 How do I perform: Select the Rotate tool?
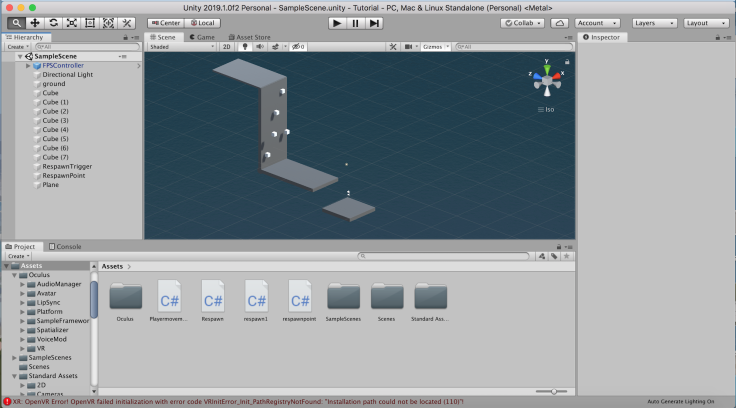point(53,22)
